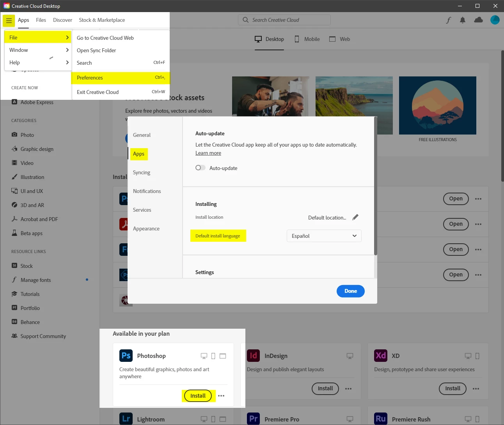
Task: Select General preferences section
Action: (142, 135)
